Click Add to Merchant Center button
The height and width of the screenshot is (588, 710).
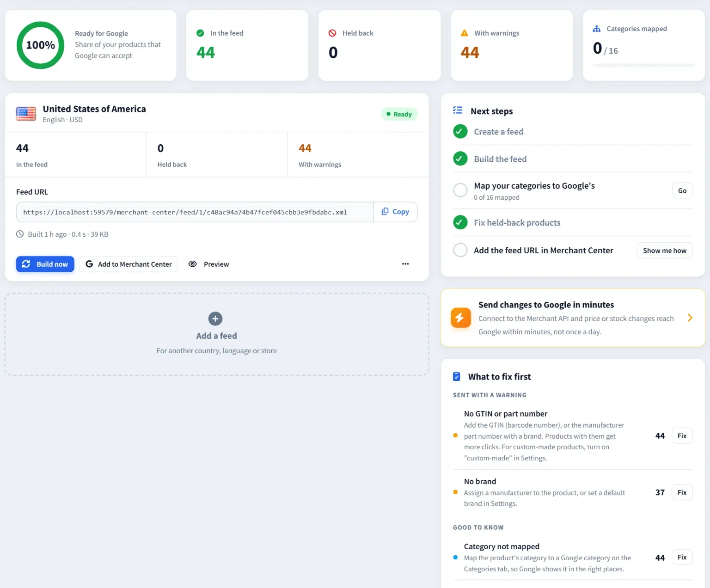tap(129, 264)
